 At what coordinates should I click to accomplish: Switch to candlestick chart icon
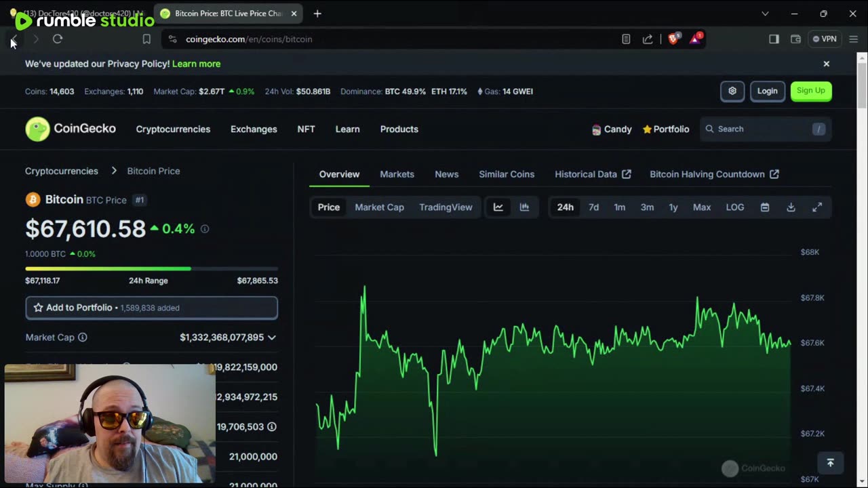(x=524, y=207)
